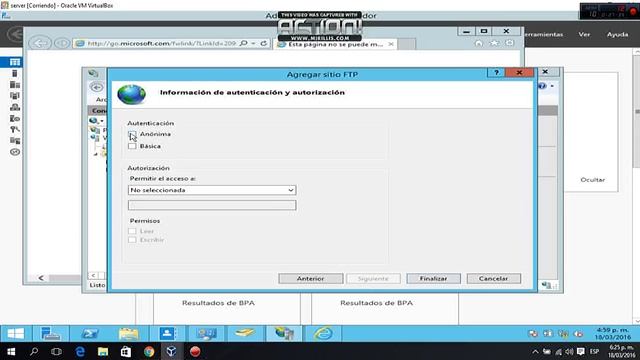Select the Local Server icon in Server Manager sidebar
Image resolution: width=640 pixels, height=360 pixels.
(15, 73)
